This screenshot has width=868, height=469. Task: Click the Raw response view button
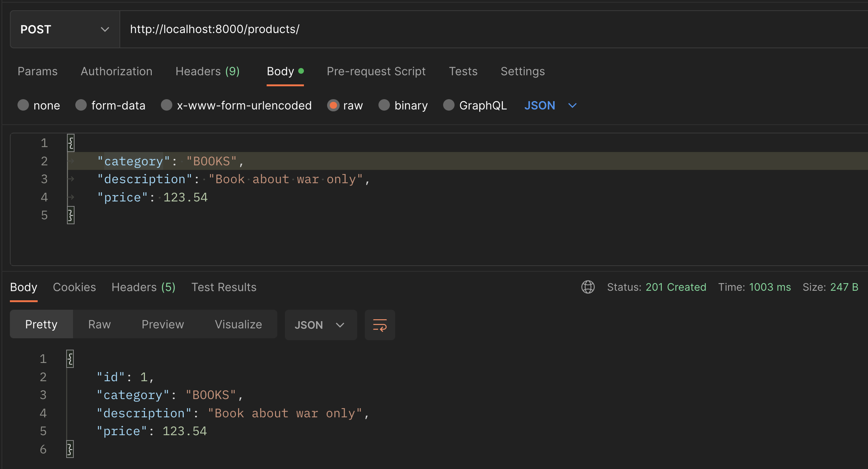(99, 324)
